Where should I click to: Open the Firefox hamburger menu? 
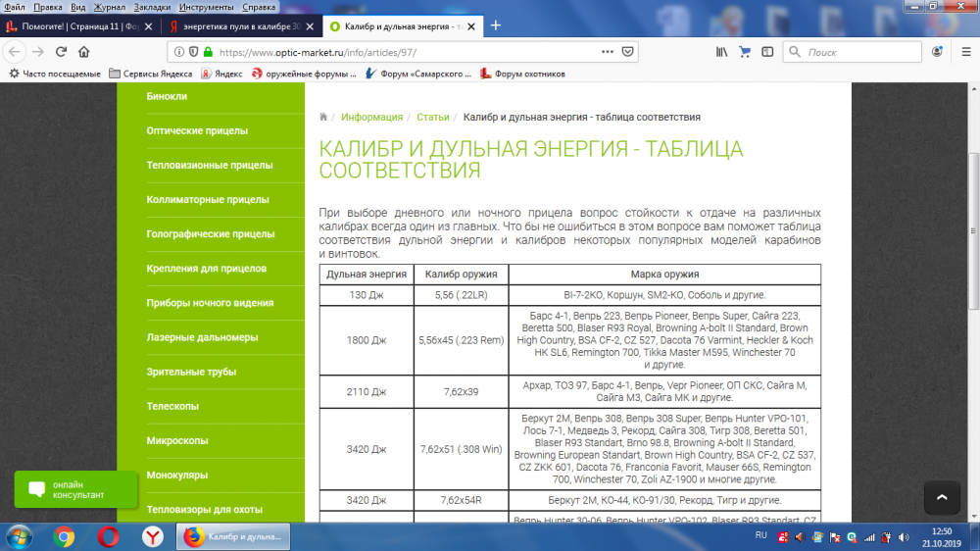[x=962, y=52]
